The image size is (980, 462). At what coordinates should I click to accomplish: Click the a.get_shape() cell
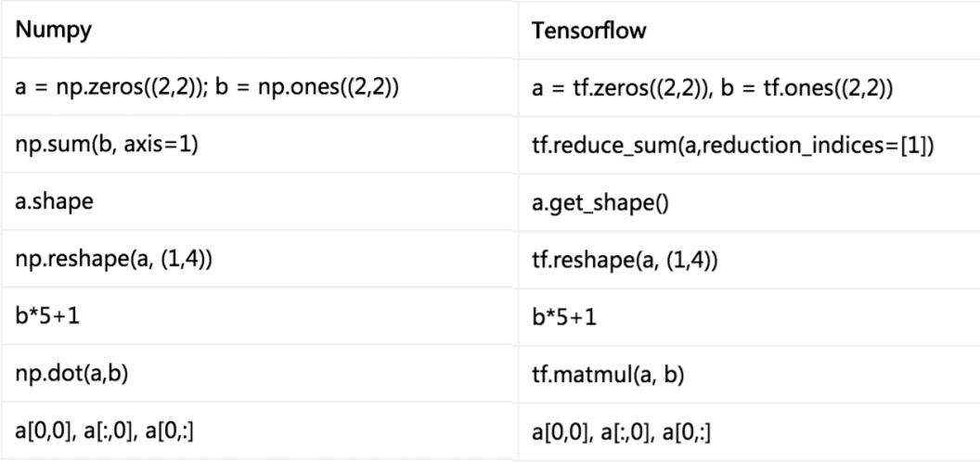point(590,202)
